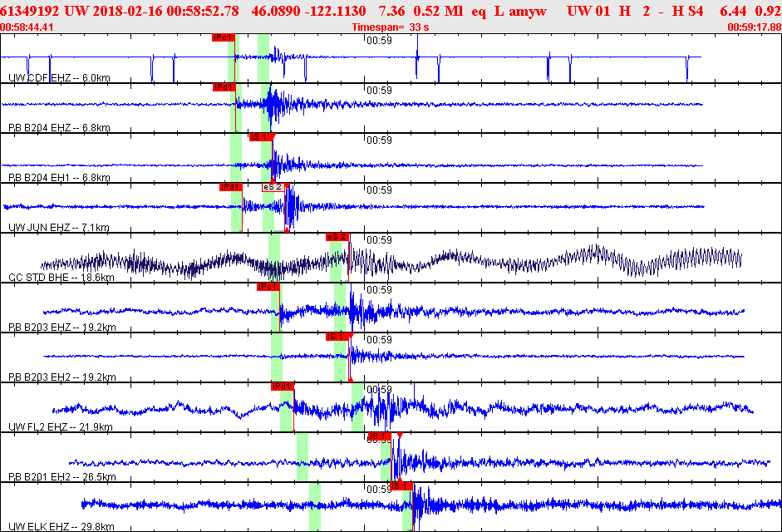
Task: Select the iS 1 pick on B201 EH2
Action: [x=378, y=436]
